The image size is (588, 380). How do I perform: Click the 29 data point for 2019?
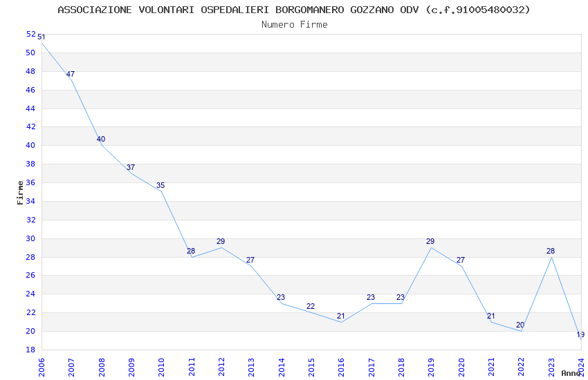tap(430, 242)
